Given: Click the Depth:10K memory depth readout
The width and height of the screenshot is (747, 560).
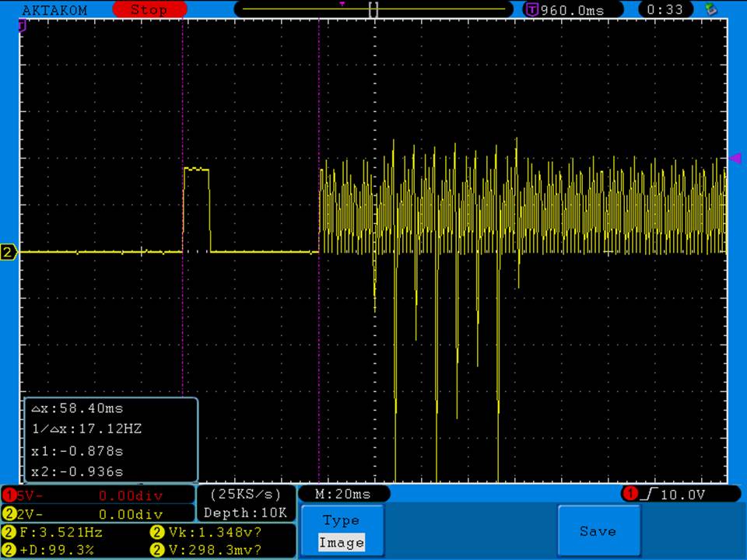Looking at the screenshot, I should (x=245, y=513).
